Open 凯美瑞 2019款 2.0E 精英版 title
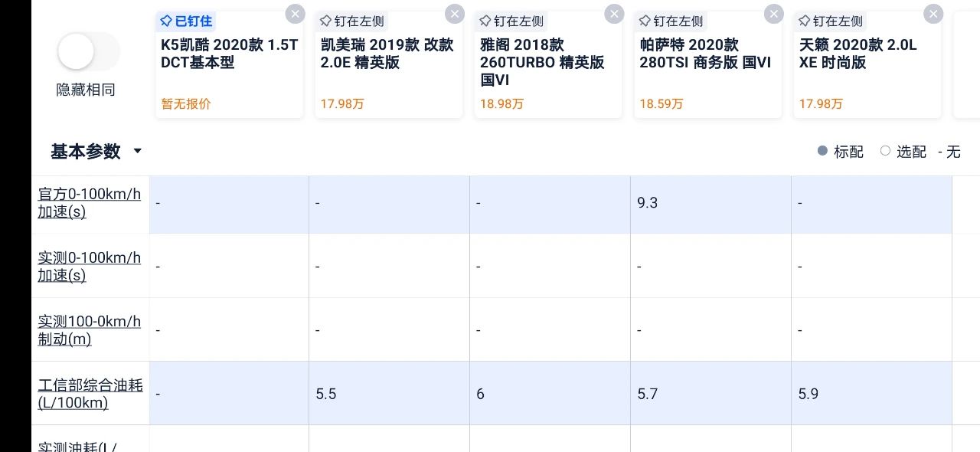Image resolution: width=980 pixels, height=452 pixels. click(x=387, y=54)
